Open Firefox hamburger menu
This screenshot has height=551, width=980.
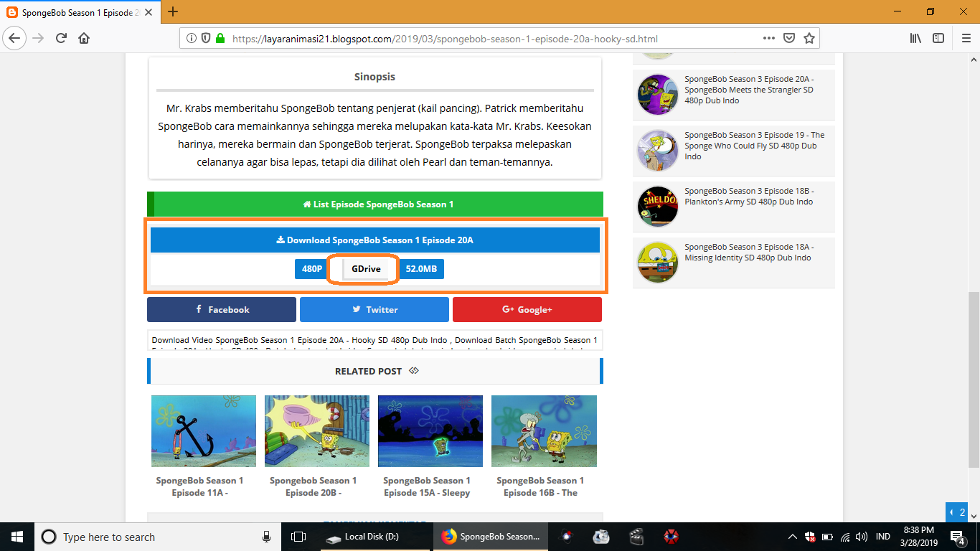(x=966, y=38)
